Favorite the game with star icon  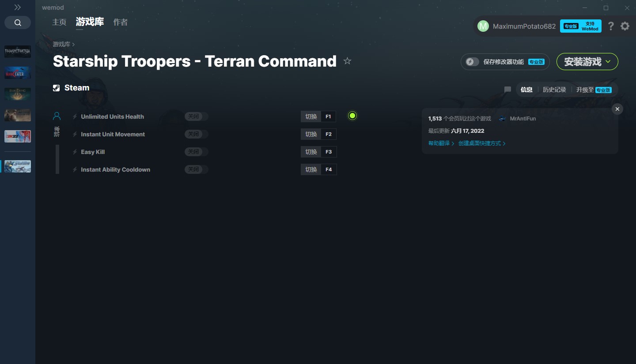347,61
